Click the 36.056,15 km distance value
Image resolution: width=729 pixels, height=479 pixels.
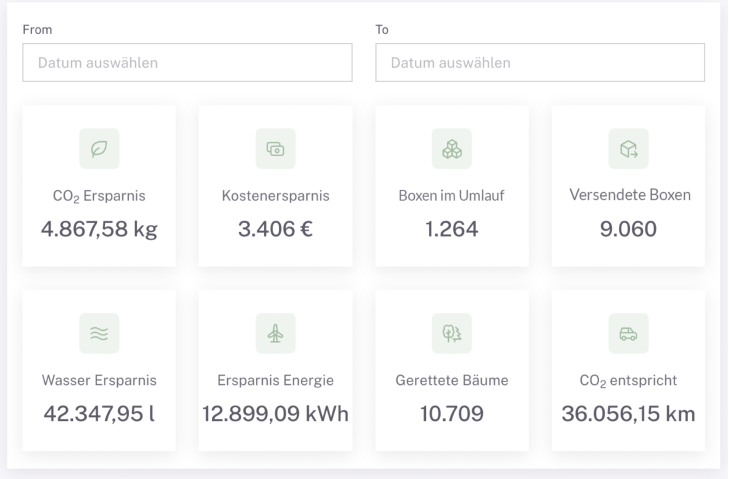[629, 414]
